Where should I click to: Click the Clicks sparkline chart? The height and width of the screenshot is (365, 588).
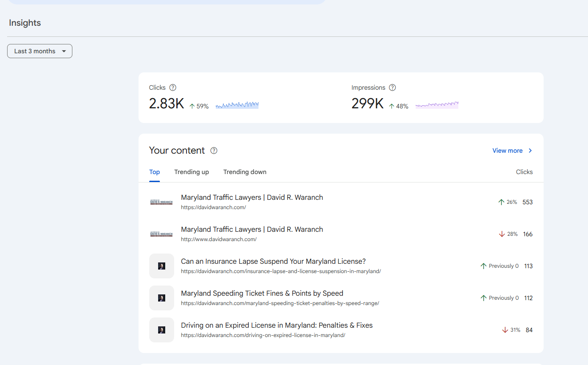[237, 105]
